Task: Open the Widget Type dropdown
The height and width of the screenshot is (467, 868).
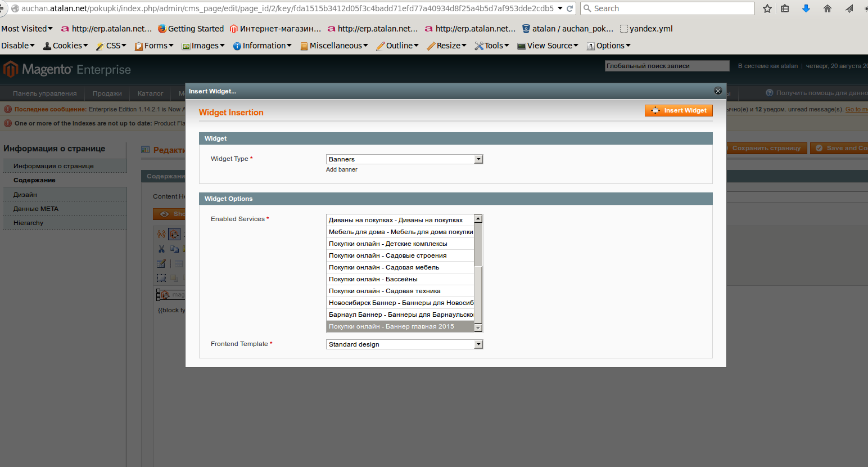Action: coord(405,159)
